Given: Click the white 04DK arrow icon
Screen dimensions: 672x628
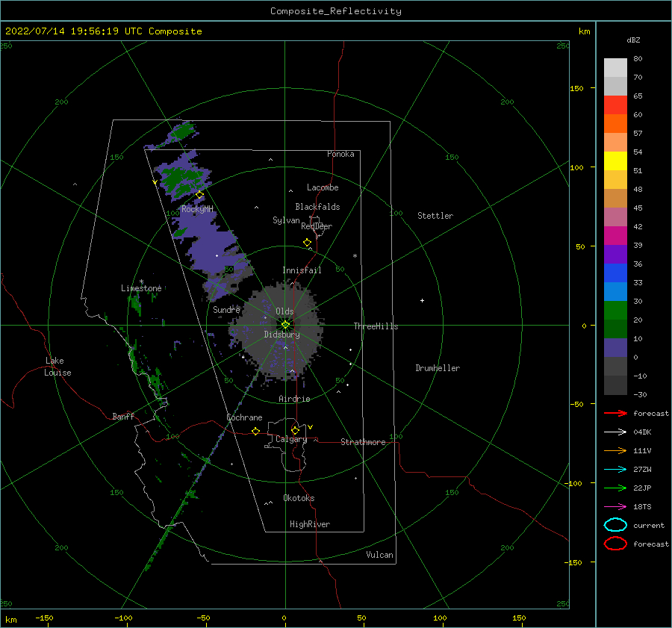Looking at the screenshot, I should (x=615, y=432).
